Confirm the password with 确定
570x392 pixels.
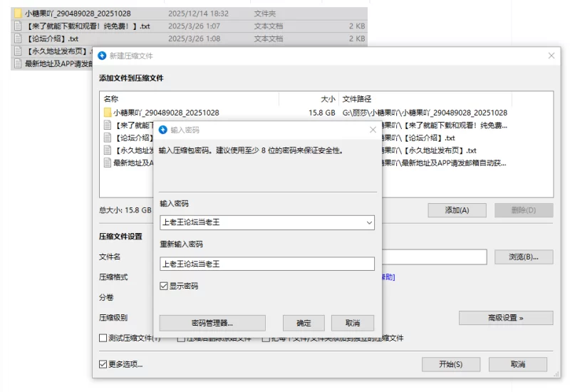304,323
